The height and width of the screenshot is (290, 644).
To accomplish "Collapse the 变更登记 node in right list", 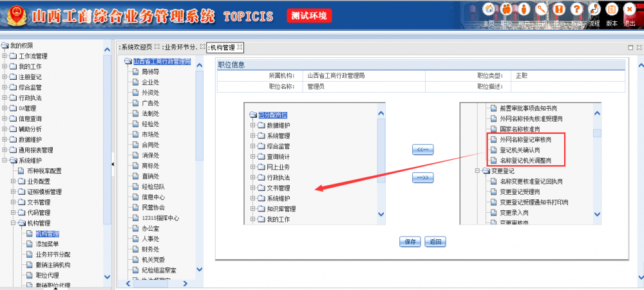I will (x=477, y=171).
